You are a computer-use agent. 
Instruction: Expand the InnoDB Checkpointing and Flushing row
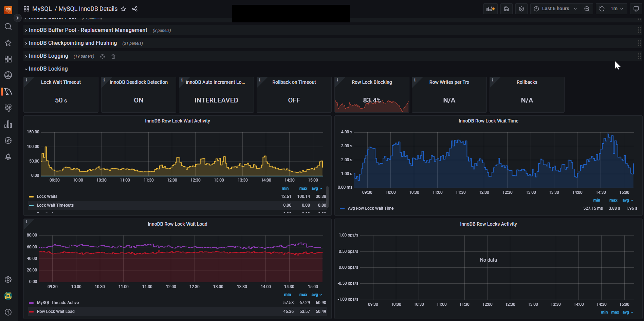coord(73,43)
